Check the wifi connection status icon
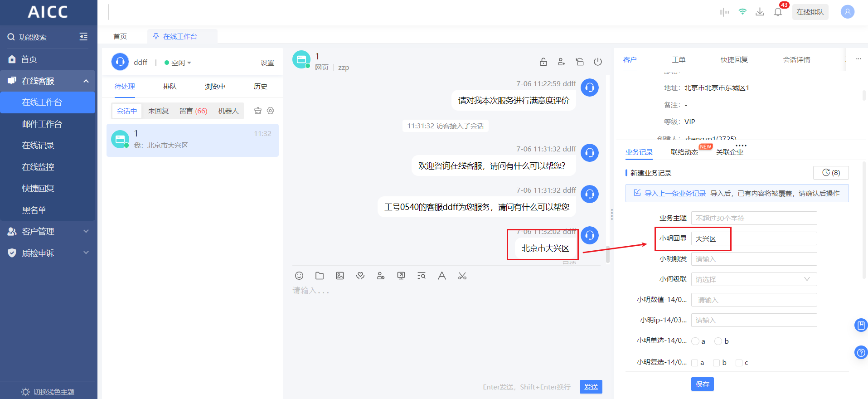This screenshot has height=399, width=868. tap(742, 12)
